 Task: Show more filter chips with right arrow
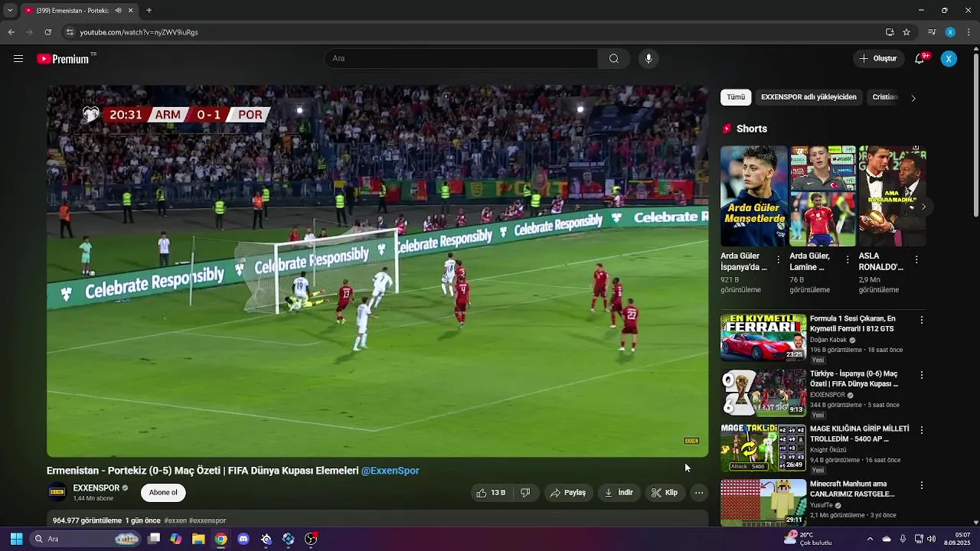[913, 98]
